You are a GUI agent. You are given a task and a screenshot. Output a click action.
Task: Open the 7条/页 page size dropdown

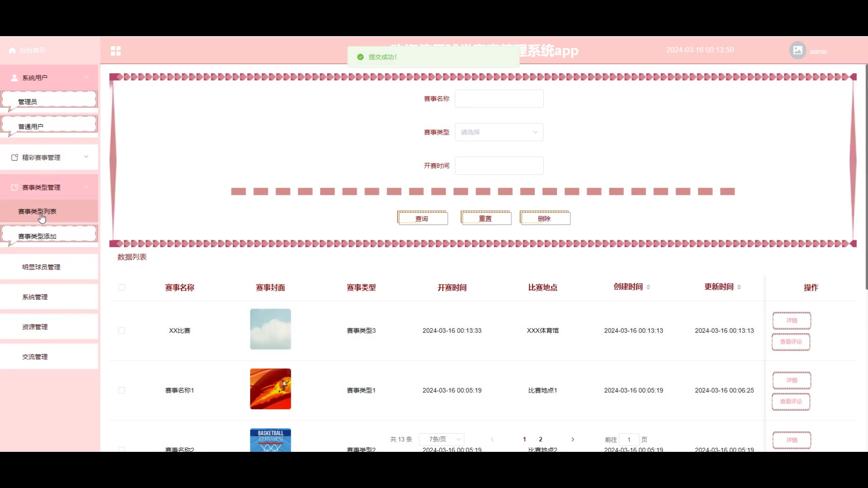point(442,439)
